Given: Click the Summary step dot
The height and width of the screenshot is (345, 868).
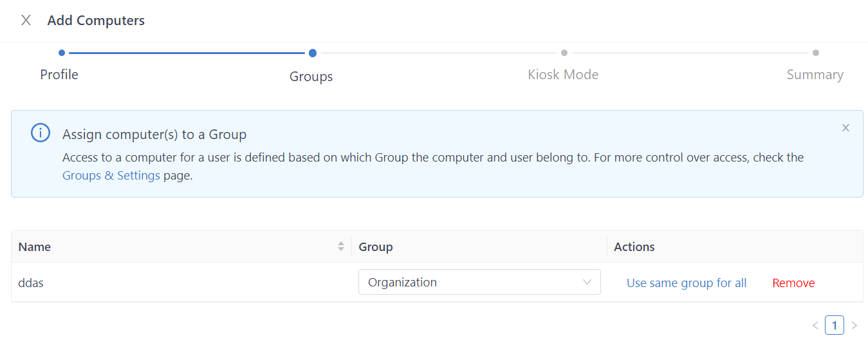Looking at the screenshot, I should (x=815, y=53).
